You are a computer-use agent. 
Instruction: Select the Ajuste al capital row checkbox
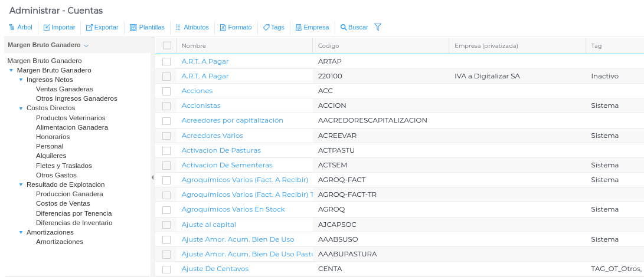166,225
